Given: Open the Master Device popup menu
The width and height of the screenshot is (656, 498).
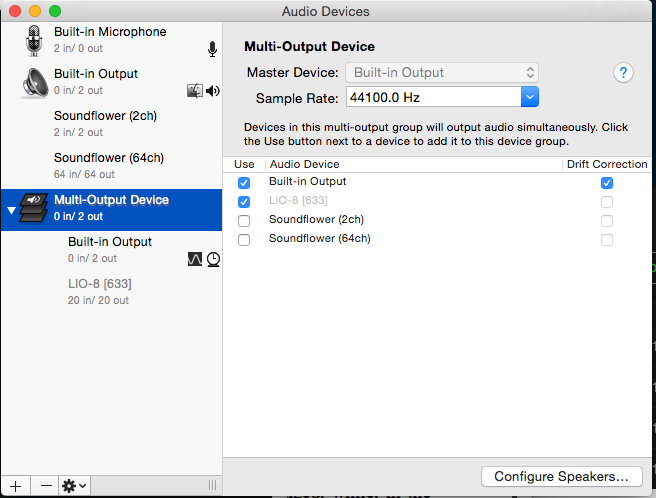Looking at the screenshot, I should pos(441,73).
